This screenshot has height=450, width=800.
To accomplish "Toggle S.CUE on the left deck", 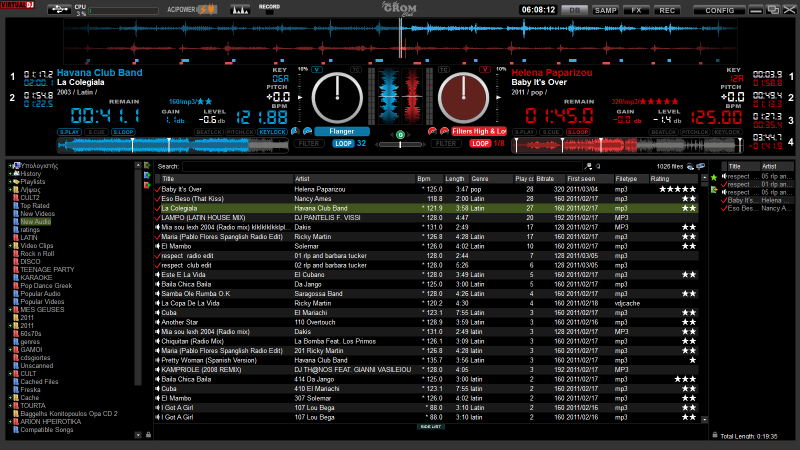I will pyautogui.click(x=96, y=132).
